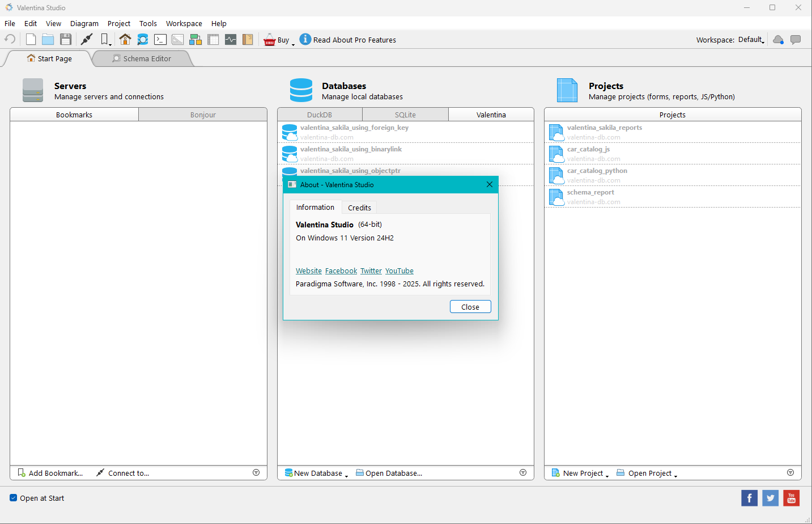Screen dimensions: 812x524
Task: Click Open Database... button
Action: [x=389, y=473]
